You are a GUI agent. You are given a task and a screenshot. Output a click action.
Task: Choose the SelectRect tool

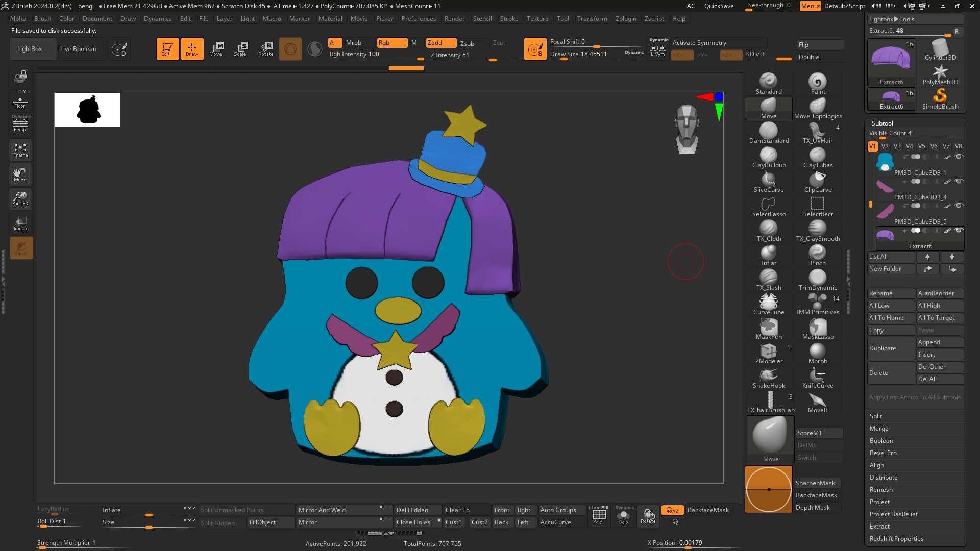[818, 207]
